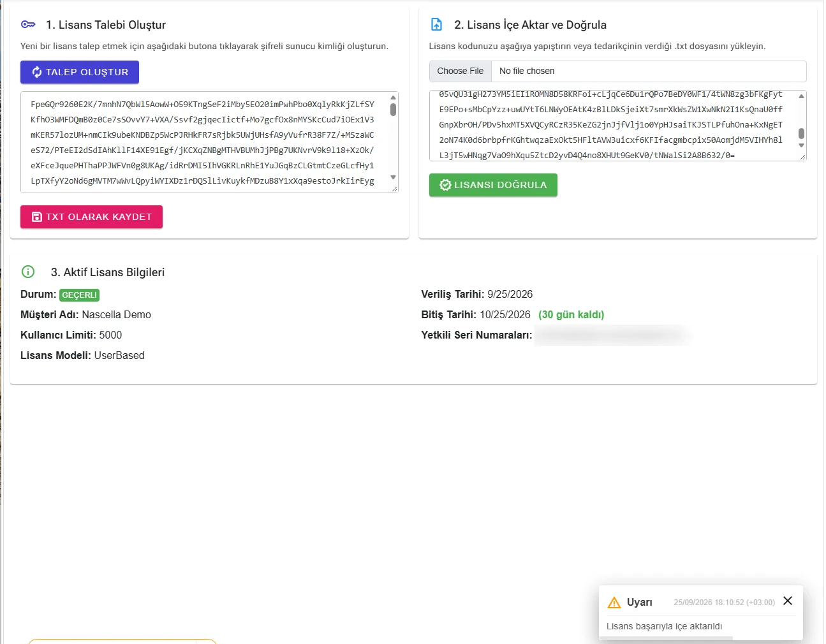This screenshot has height=644, width=826.
Task: Click the LİSANSI DOĞRULA button
Action: pyautogui.click(x=493, y=185)
